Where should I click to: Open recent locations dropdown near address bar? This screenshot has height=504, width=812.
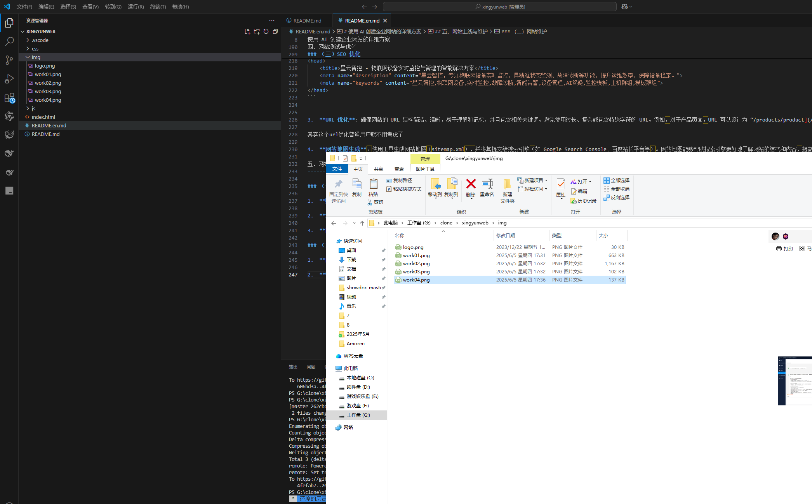pyautogui.click(x=354, y=223)
